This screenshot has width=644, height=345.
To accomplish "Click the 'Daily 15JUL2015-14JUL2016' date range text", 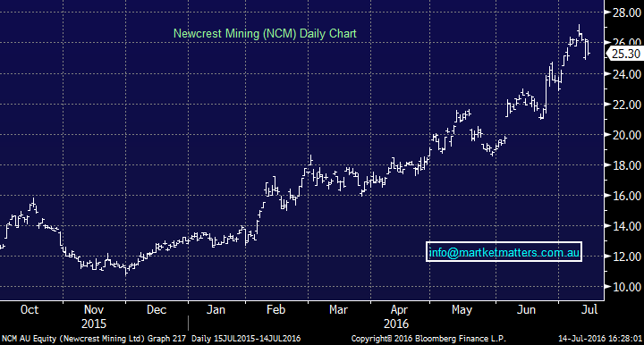I will tap(246, 339).
